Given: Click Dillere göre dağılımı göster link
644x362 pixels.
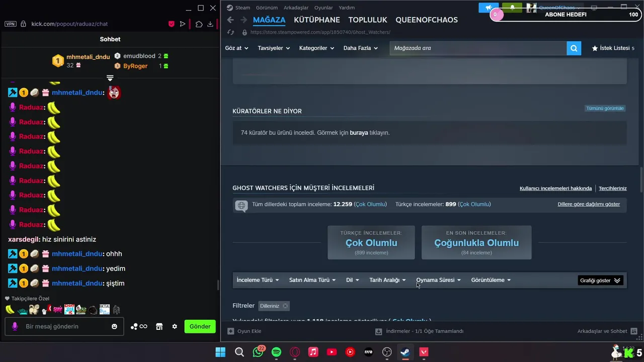Looking at the screenshot, I should pos(589,204).
